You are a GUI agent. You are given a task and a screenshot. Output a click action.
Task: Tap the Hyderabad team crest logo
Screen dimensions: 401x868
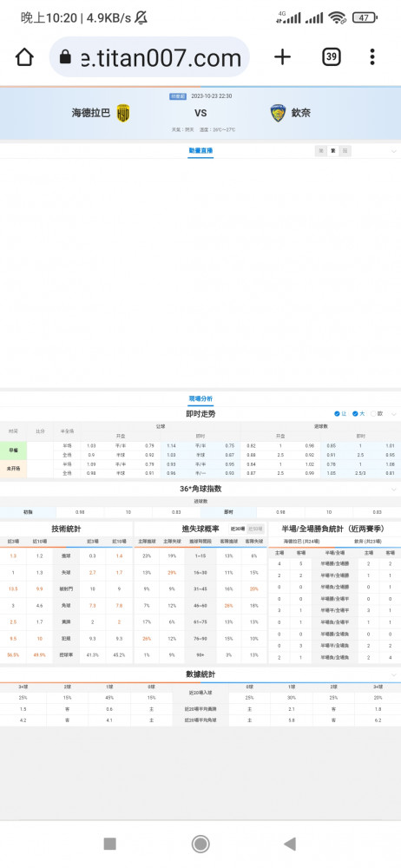click(x=123, y=113)
